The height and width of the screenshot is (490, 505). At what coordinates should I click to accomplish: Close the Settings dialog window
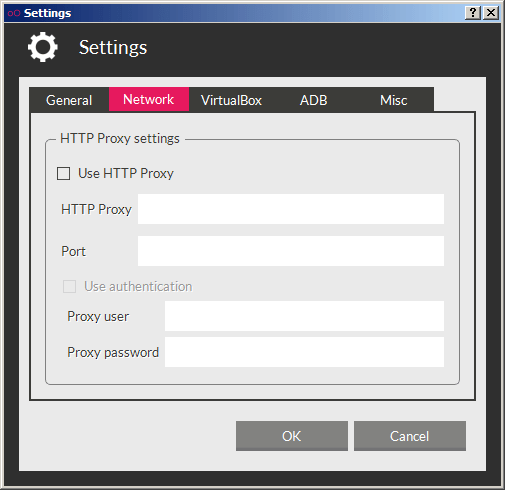point(491,13)
